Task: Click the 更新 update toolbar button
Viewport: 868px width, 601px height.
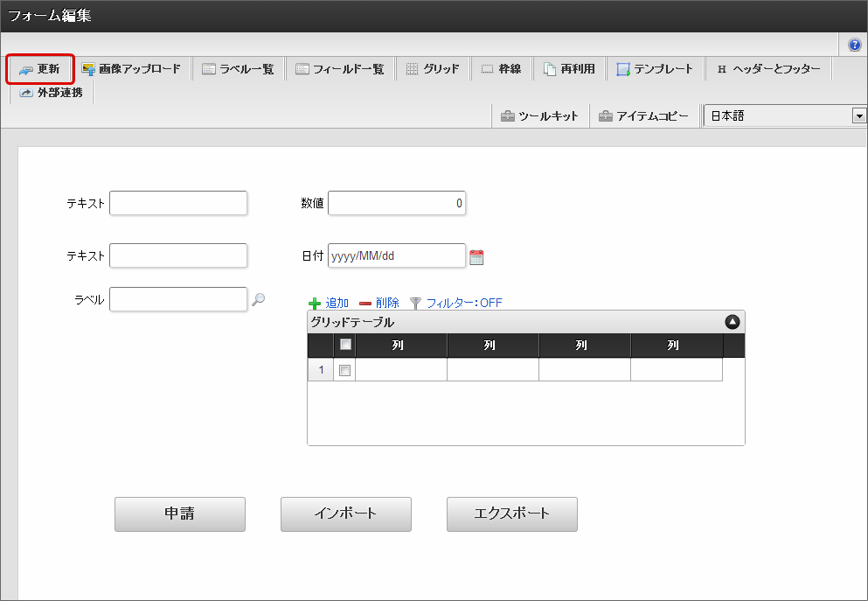Action: (x=40, y=69)
